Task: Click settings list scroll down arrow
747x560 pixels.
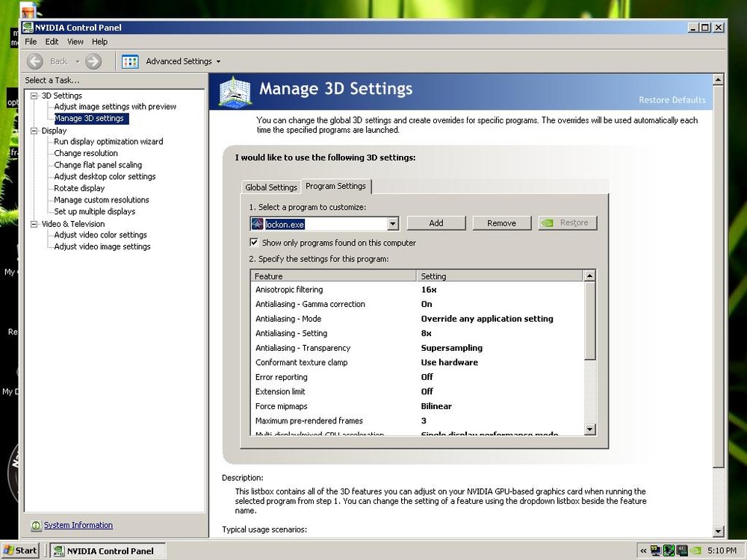Action: (x=589, y=429)
